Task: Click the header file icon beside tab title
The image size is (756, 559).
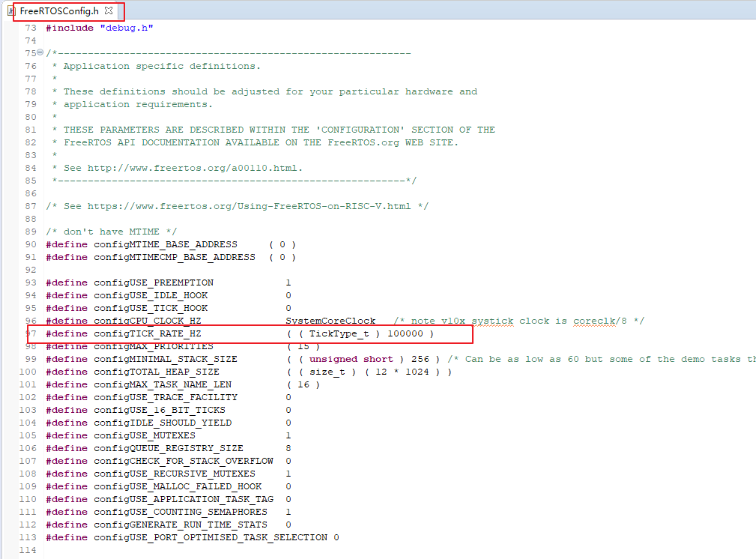Action: coord(11,11)
